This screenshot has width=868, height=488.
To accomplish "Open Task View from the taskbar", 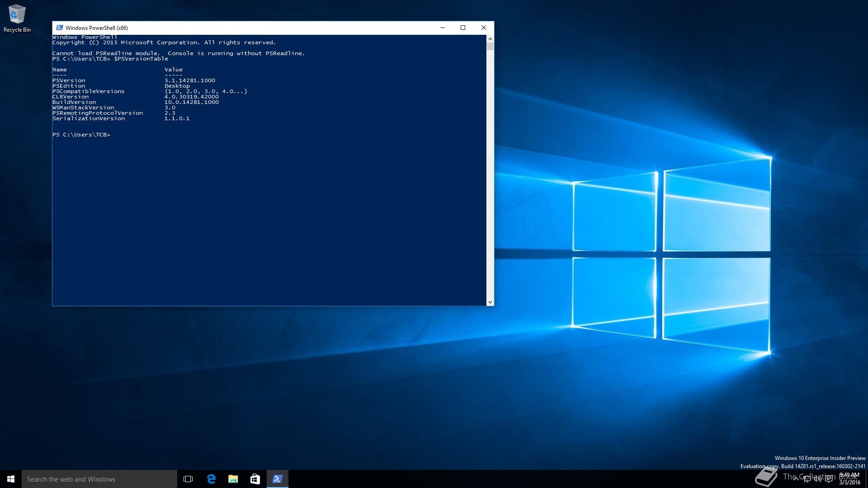I will [x=188, y=479].
